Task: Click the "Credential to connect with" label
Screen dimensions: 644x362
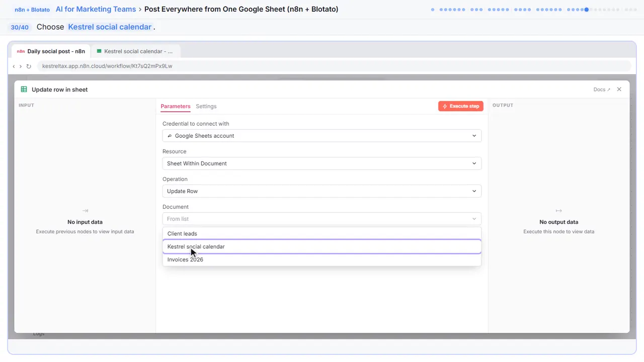Action: pyautogui.click(x=196, y=124)
